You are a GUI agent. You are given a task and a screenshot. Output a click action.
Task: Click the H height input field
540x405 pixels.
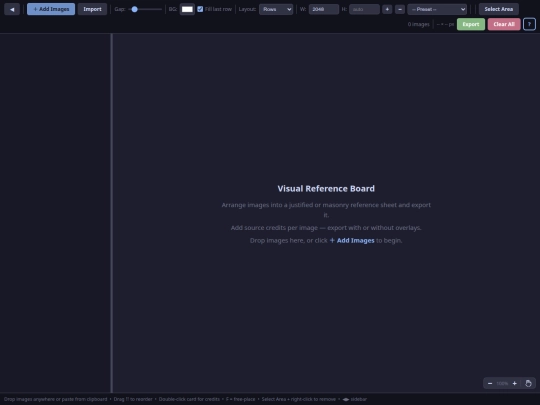click(364, 9)
